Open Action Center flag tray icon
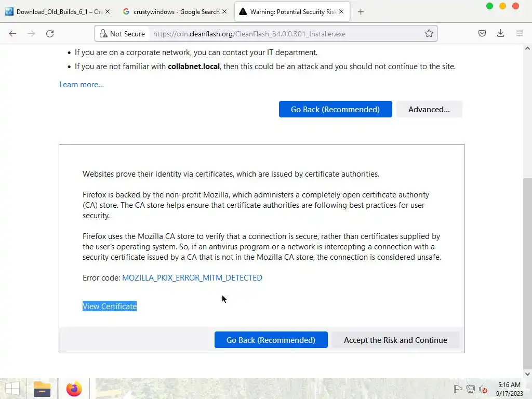Viewport: 532px width, 399px height. [458, 389]
